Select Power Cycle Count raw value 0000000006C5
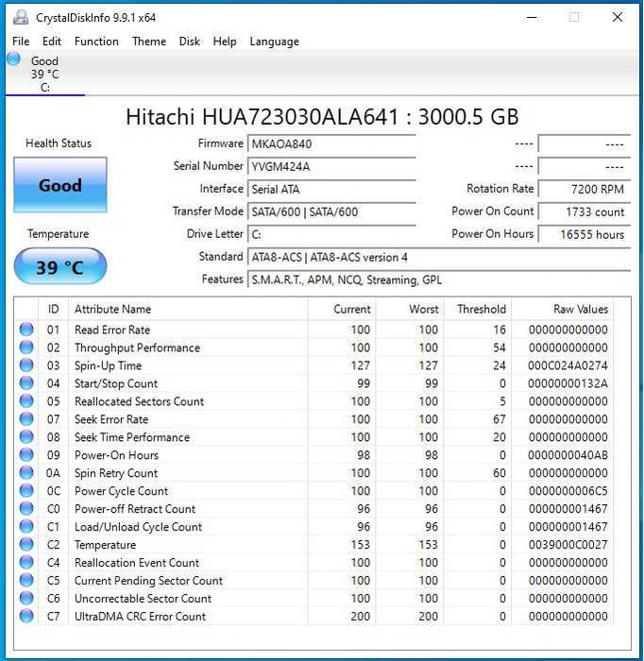Screen dimensions: 644x661 click(568, 491)
